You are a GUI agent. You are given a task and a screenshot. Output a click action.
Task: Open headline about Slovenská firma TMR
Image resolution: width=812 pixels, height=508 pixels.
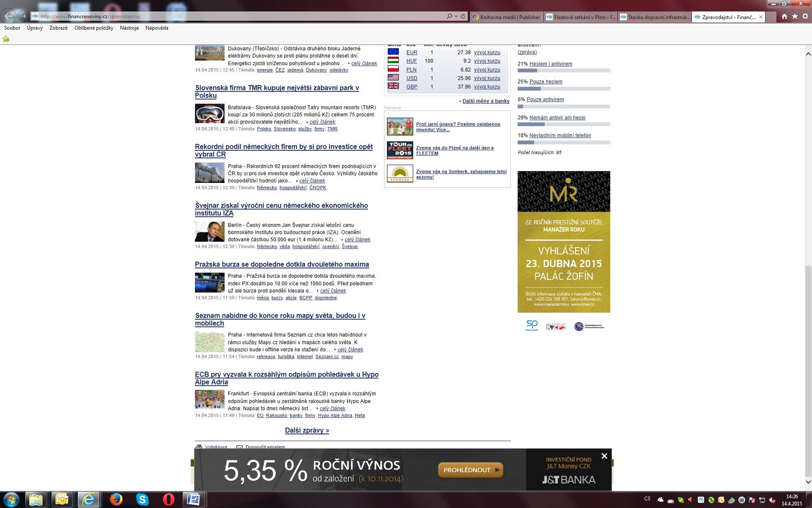(277, 91)
